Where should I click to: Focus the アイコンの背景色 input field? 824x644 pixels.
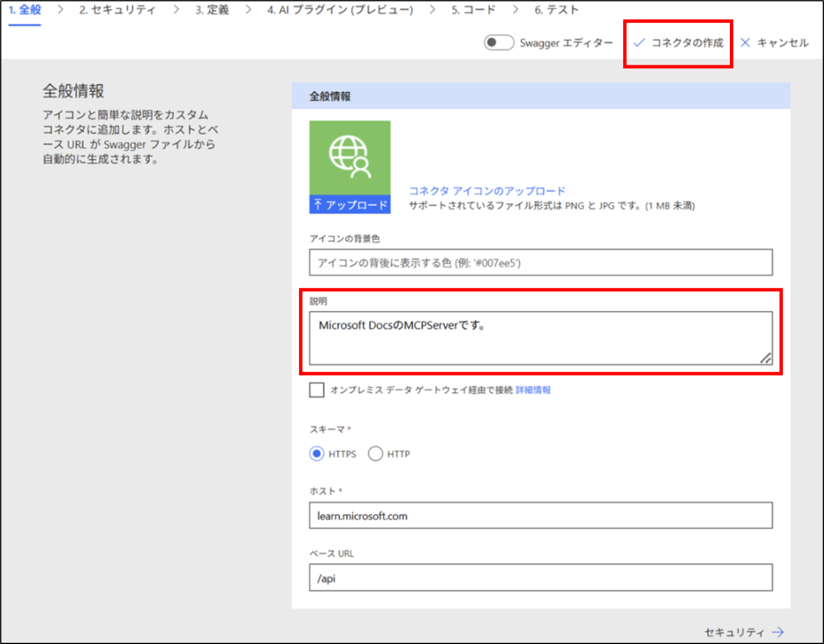click(541, 263)
